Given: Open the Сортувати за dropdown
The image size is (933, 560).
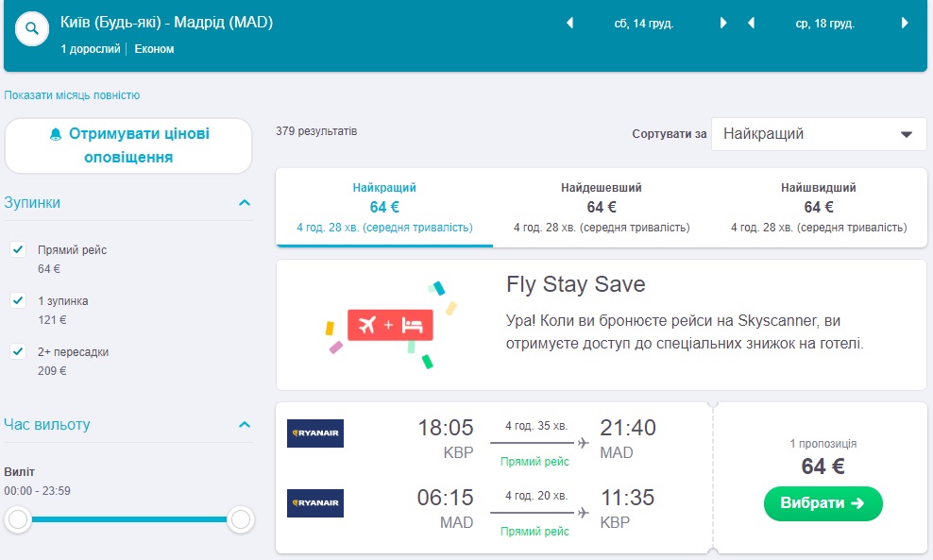Looking at the screenshot, I should click(x=818, y=134).
